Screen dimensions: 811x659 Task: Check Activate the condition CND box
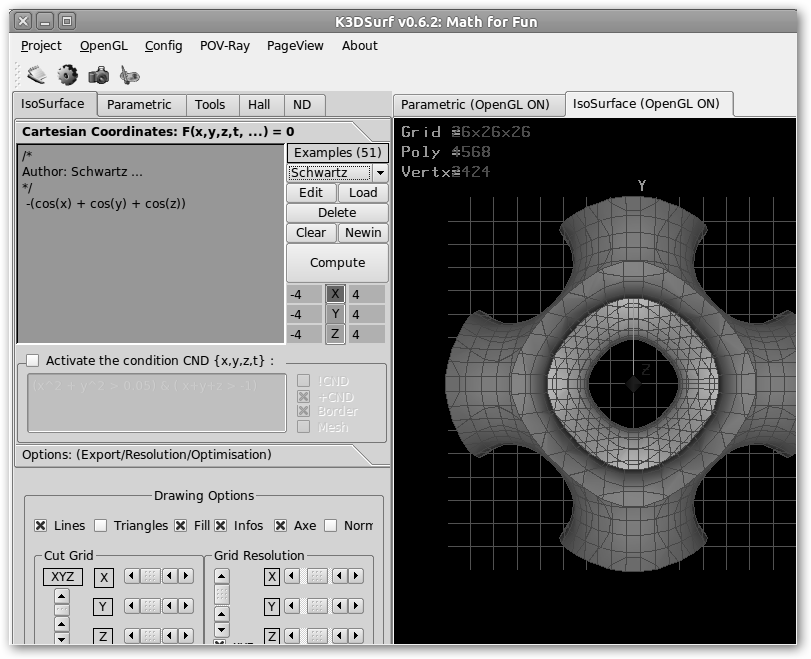click(33, 361)
